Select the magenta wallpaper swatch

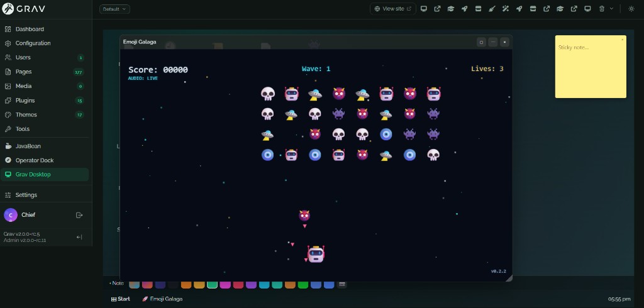pyautogui.click(x=225, y=285)
